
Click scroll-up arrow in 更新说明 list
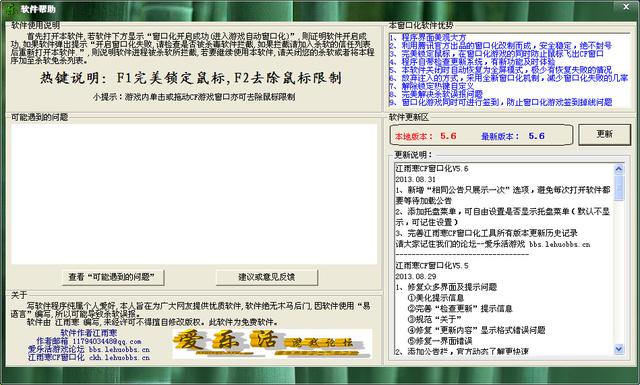pyautogui.click(x=619, y=169)
